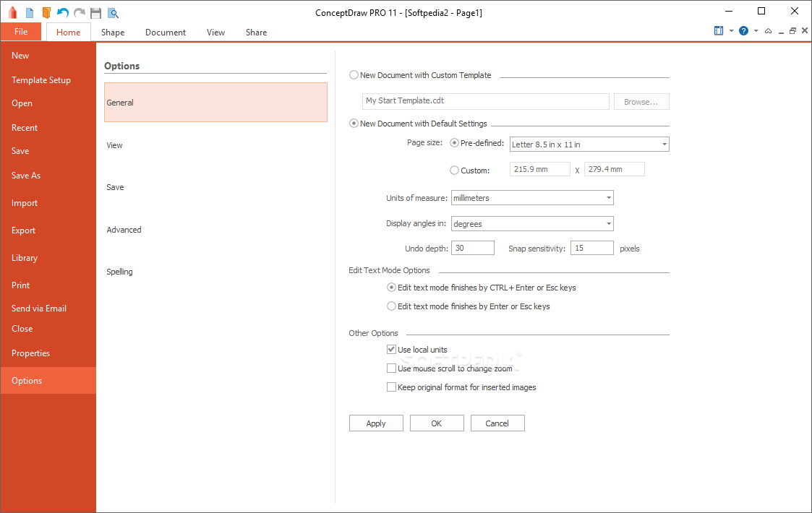Collapse the ribbon with the up chevron
812x513 pixels.
click(768, 31)
